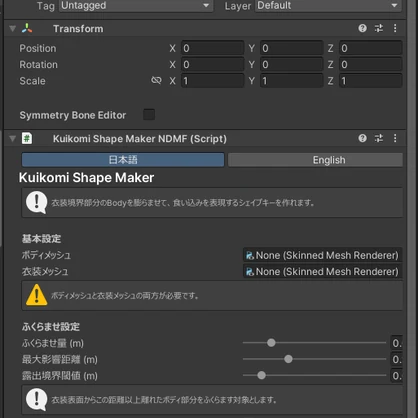
Task: Click the 基本設定 section heading
Action: 41,239
